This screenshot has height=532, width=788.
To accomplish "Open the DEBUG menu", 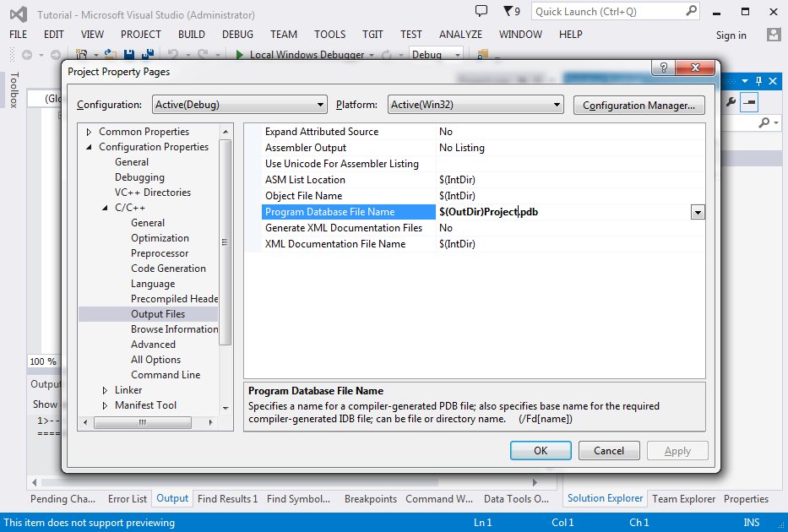I will point(237,34).
